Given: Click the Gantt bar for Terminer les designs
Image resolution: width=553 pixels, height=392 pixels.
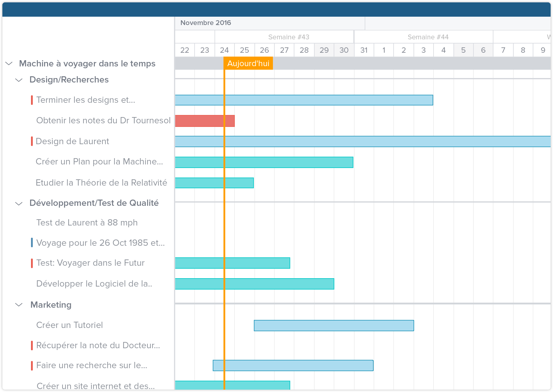Looking at the screenshot, I should (304, 100).
